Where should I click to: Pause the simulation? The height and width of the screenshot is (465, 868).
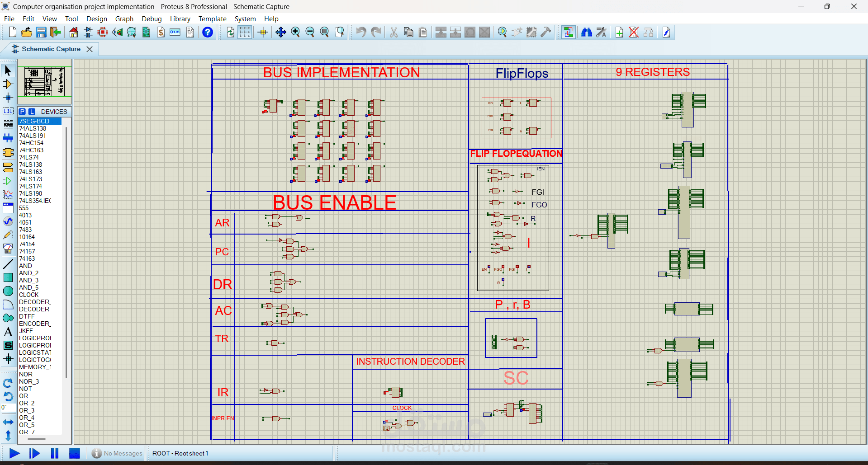point(55,453)
